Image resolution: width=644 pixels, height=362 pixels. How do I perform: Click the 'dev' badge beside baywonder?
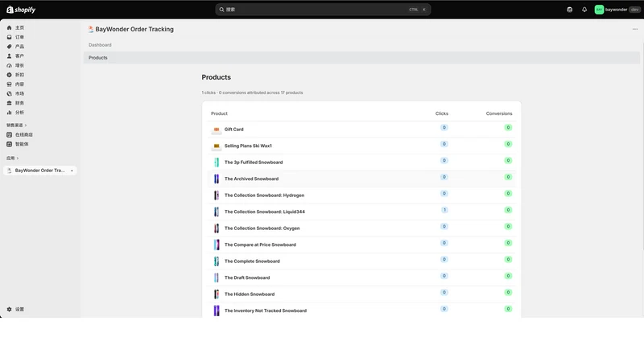point(634,10)
